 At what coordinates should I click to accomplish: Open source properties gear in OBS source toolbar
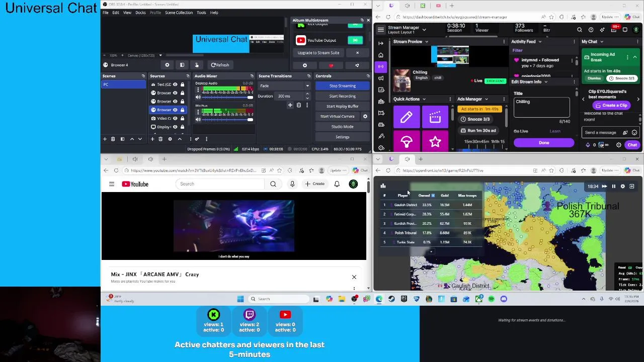[167, 65]
